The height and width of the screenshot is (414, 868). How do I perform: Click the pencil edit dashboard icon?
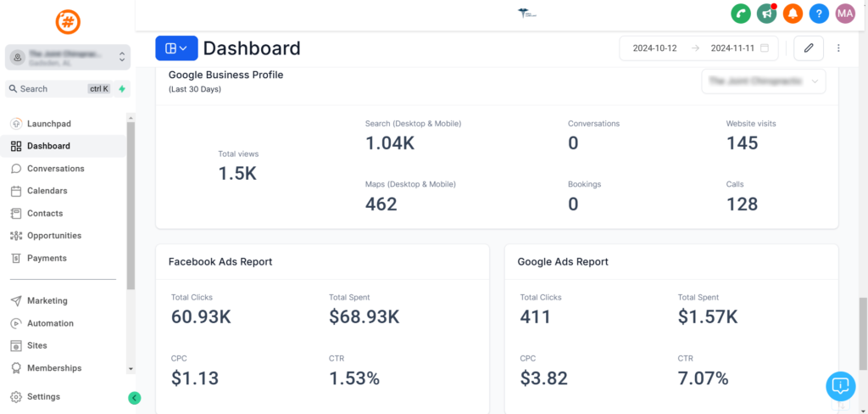coord(808,48)
